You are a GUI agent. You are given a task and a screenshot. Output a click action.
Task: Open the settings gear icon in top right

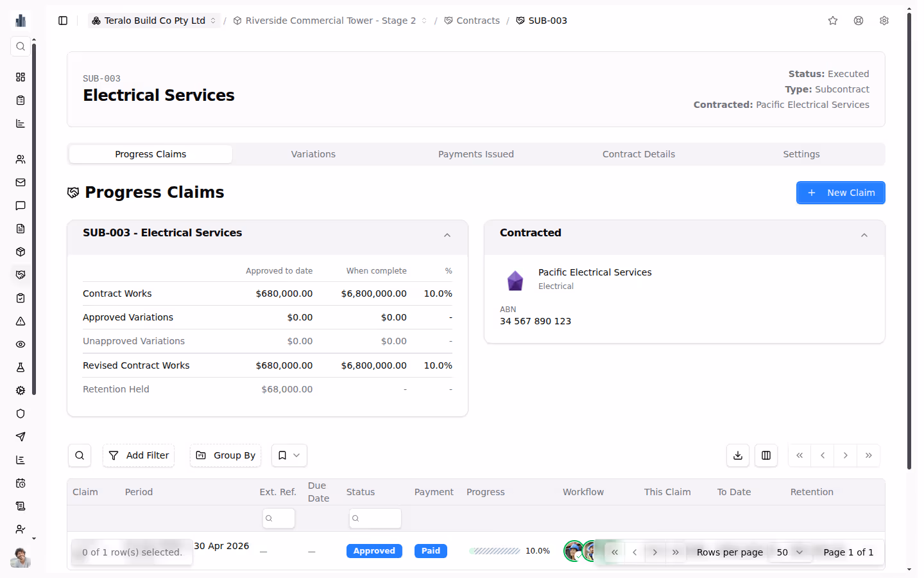tap(884, 21)
